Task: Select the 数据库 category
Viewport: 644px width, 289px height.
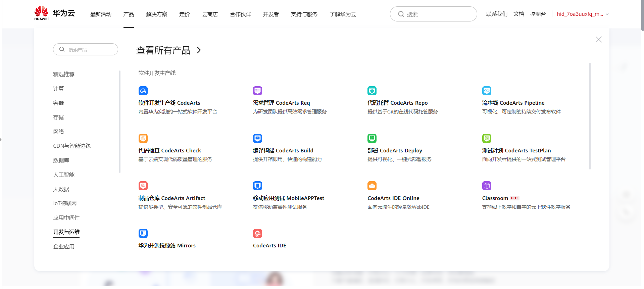Action: [x=61, y=160]
